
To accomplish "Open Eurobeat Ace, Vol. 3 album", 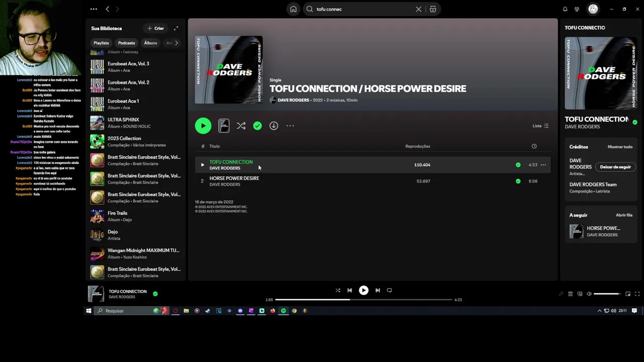I will (x=135, y=67).
